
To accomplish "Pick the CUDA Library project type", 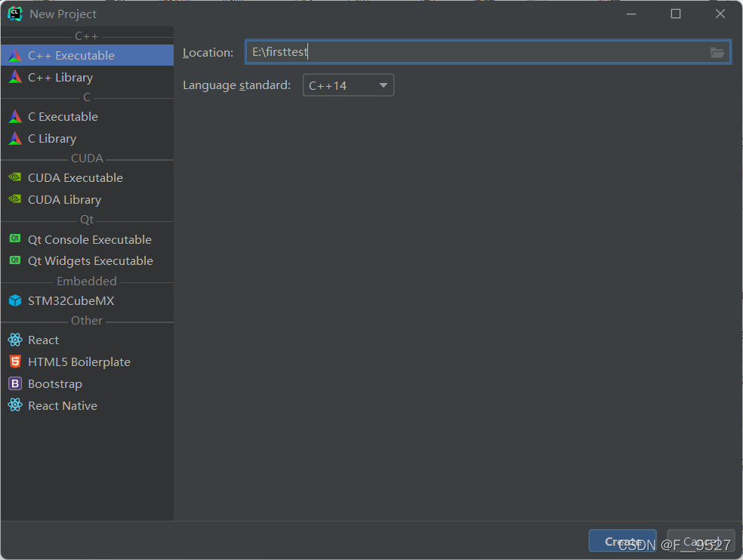I will 87,199.
